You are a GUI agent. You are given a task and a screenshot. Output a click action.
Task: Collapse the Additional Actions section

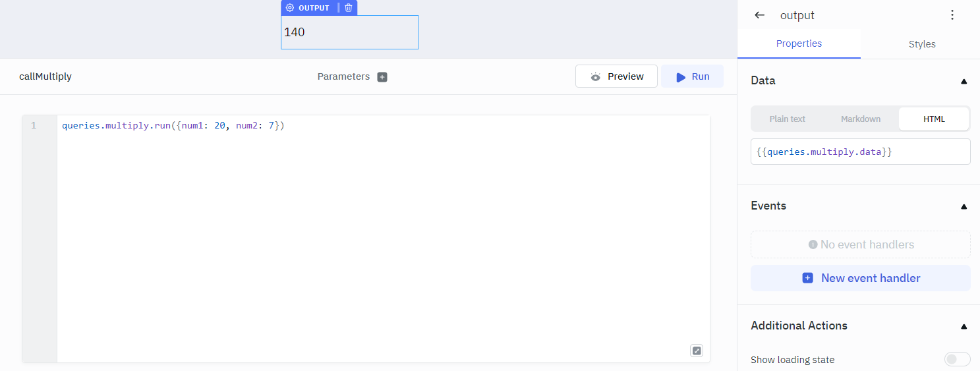click(x=964, y=326)
